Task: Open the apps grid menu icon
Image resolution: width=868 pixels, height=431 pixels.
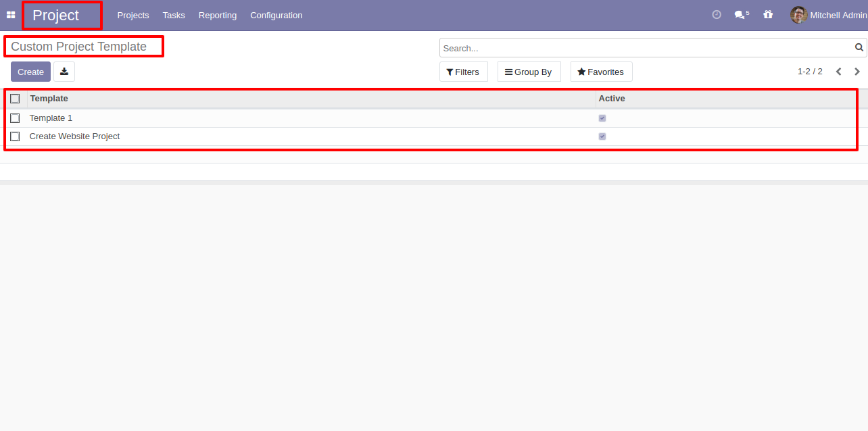Action: [11, 15]
